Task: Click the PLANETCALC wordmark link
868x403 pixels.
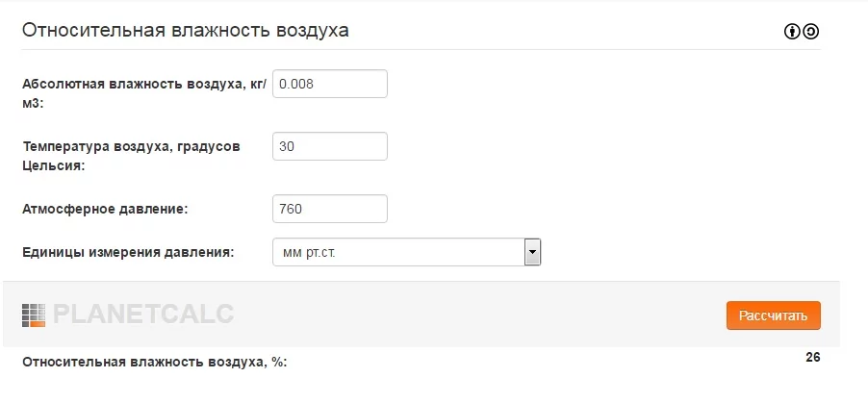Action: 143,315
